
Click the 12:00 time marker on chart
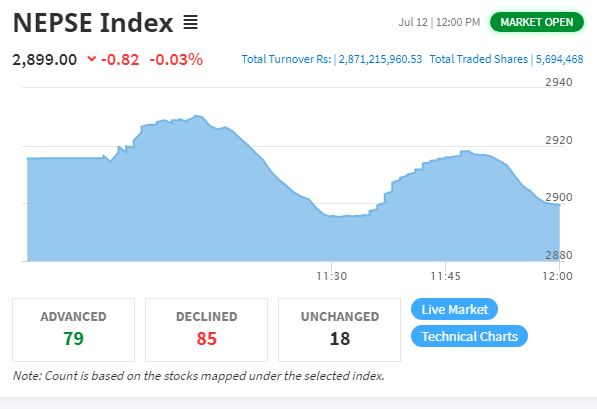[x=557, y=276]
